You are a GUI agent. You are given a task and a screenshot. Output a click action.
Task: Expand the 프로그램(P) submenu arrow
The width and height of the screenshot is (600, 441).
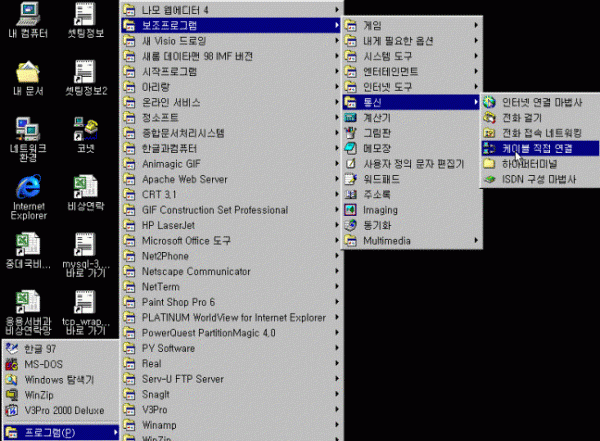115,433
